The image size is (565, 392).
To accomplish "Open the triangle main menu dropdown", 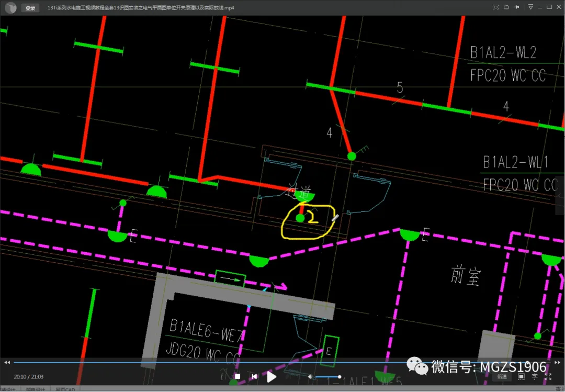I will click(530, 7).
